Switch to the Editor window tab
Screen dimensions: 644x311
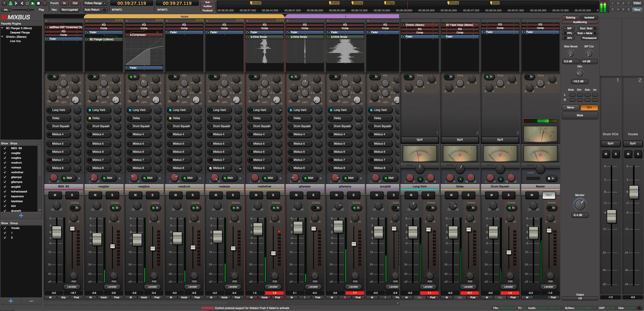click(637, 3)
